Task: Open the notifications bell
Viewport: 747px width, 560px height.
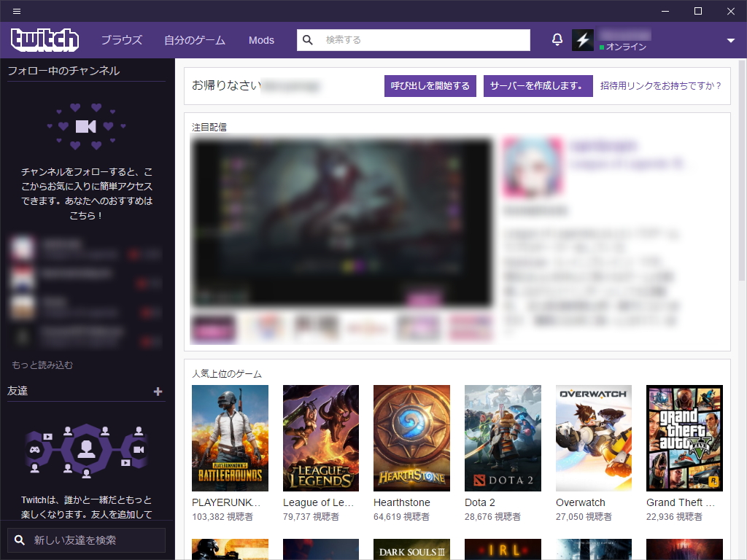Action: coord(557,39)
